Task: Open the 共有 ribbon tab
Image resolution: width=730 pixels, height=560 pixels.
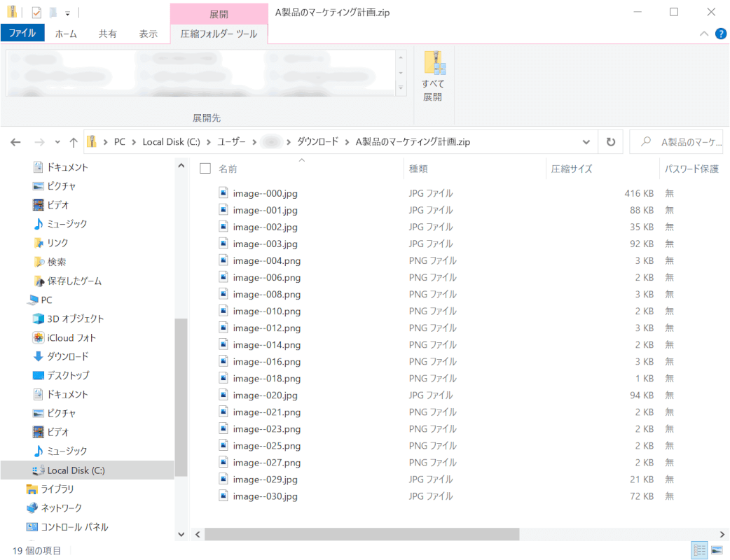Action: tap(107, 34)
